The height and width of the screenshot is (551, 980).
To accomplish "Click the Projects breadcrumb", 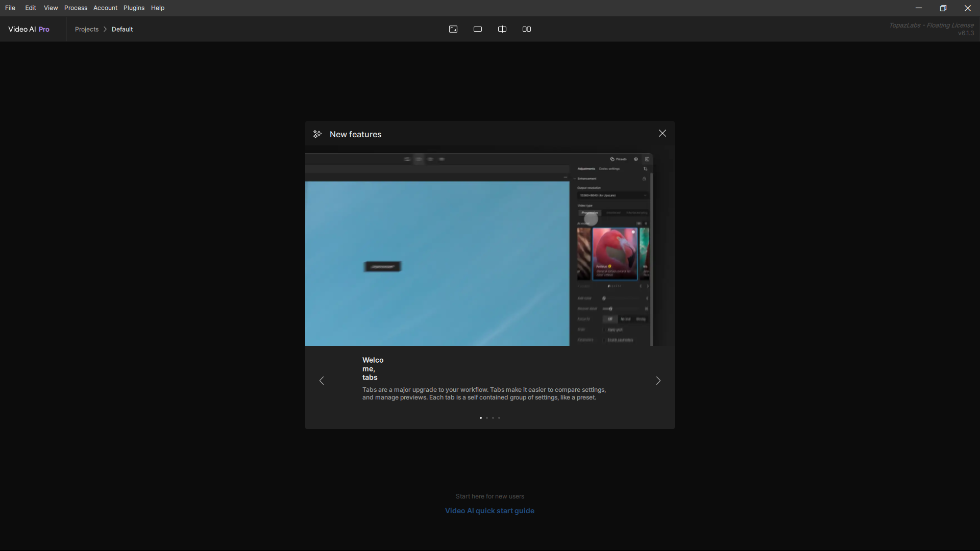I will pos(87,29).
